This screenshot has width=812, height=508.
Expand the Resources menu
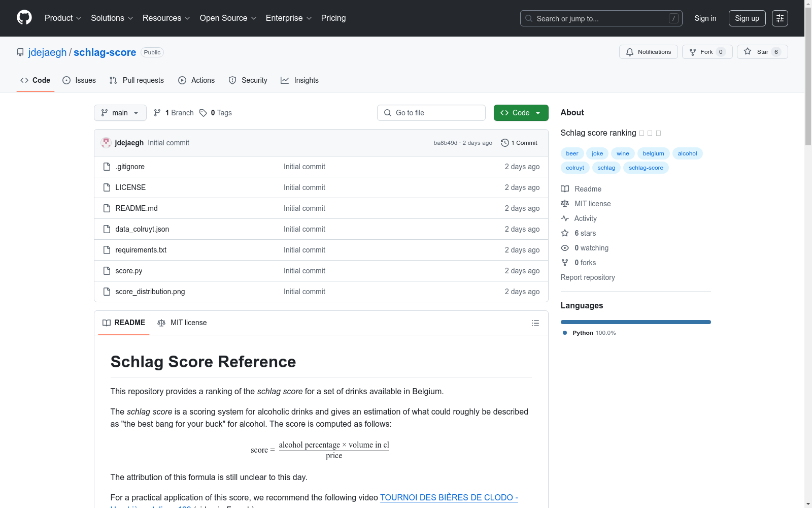pos(166,18)
